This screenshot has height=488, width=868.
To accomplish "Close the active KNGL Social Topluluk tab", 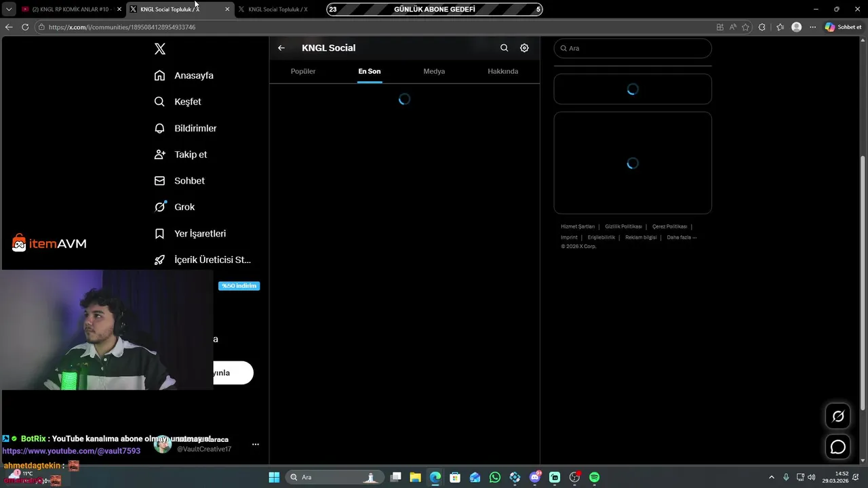I will pyautogui.click(x=227, y=9).
